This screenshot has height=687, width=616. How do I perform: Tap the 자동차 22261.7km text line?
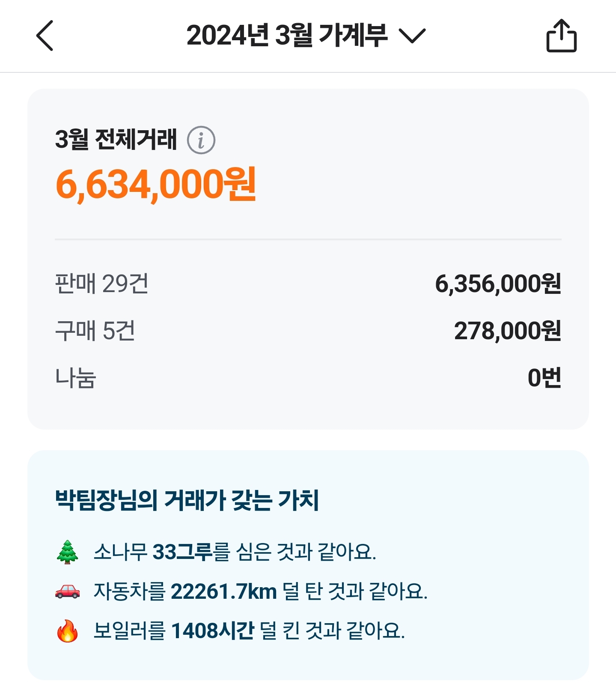tap(260, 591)
